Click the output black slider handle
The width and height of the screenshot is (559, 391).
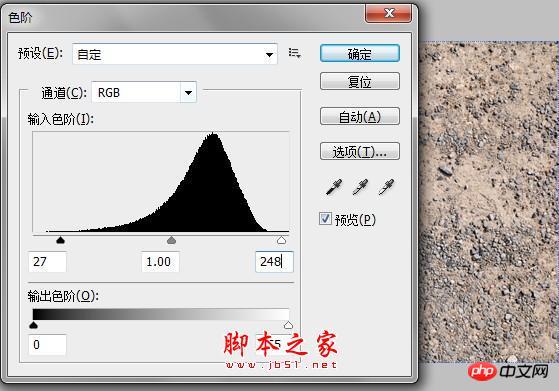34,325
